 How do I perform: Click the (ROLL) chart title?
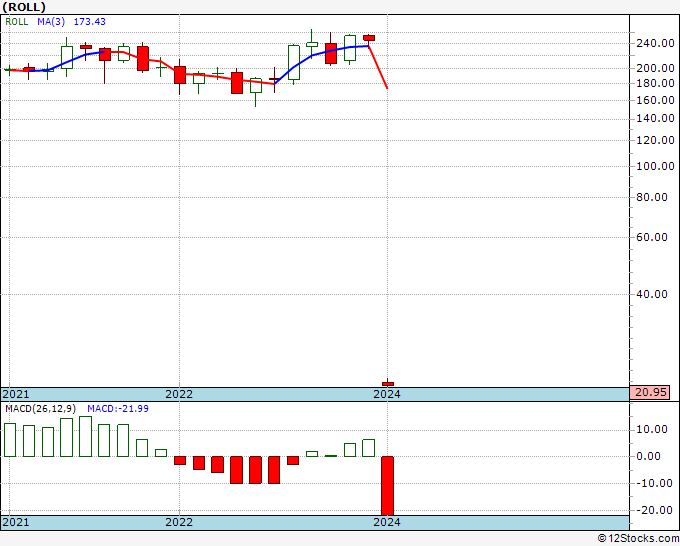pos(24,7)
